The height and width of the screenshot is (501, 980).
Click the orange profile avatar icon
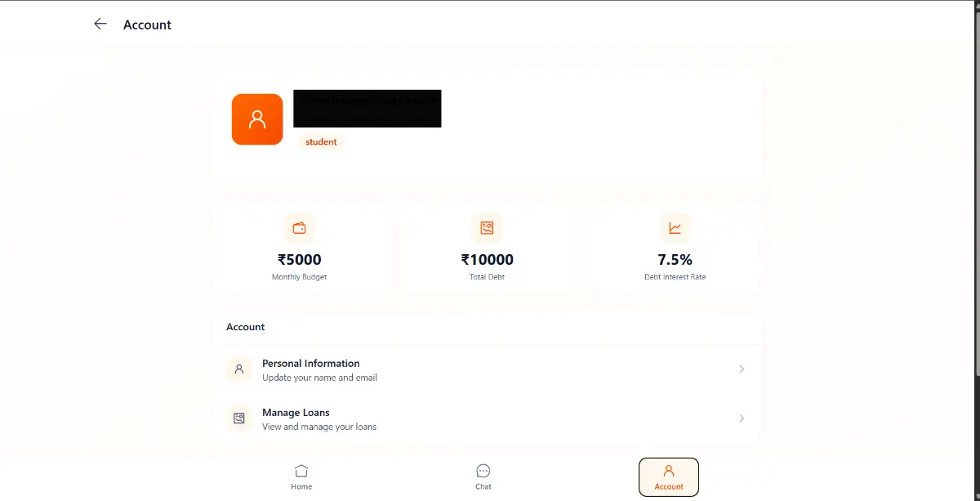click(x=257, y=119)
